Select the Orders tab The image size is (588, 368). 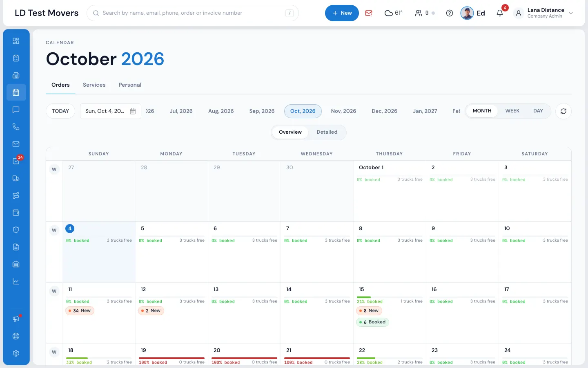pos(60,85)
